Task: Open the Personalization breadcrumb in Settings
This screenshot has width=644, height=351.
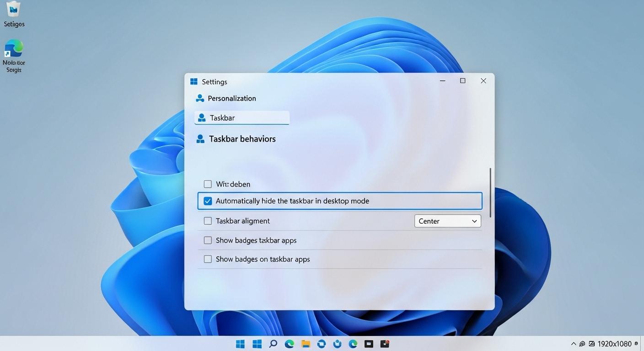Action: click(x=231, y=98)
